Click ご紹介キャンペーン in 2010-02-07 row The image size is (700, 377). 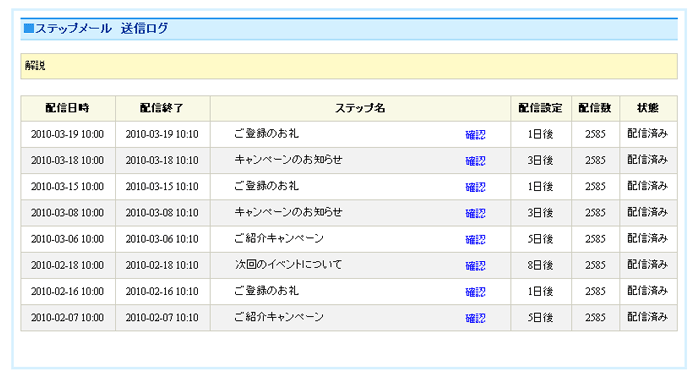click(279, 317)
